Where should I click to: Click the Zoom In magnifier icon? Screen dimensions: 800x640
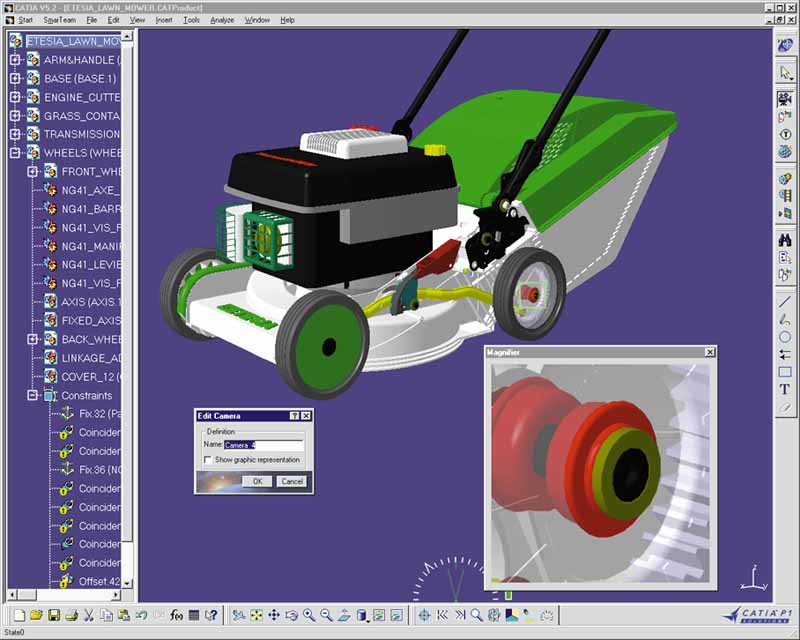pyautogui.click(x=309, y=615)
